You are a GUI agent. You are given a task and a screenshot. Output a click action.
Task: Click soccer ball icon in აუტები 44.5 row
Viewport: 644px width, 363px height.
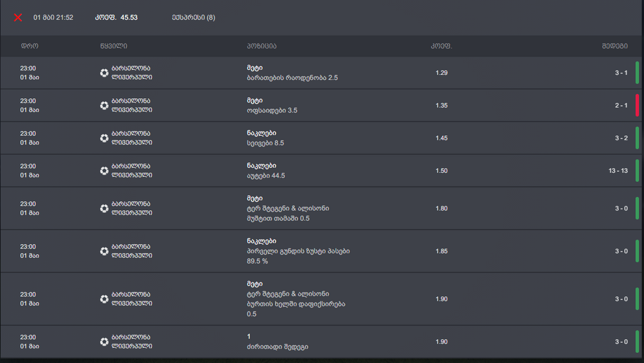pos(104,171)
